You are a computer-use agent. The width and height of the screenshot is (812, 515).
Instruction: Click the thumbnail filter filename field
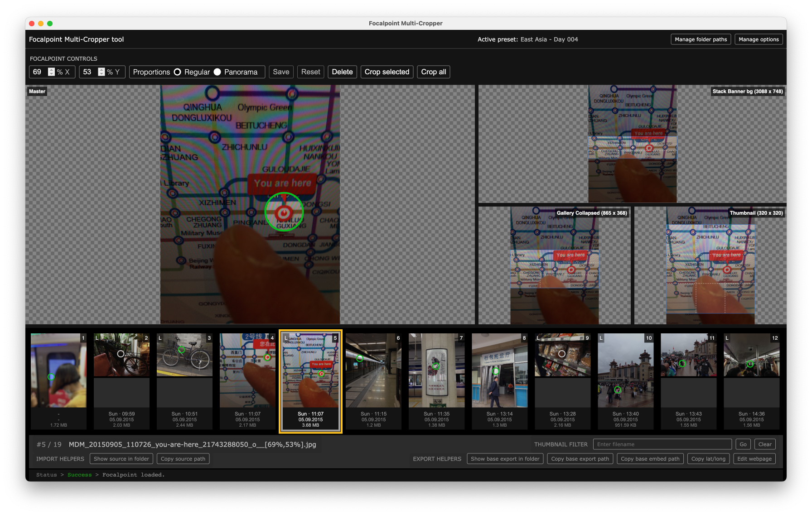(662, 444)
